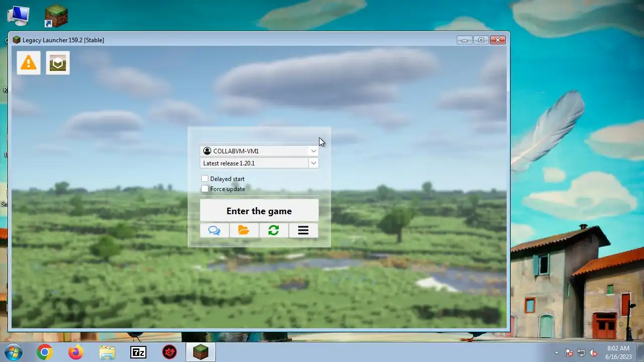This screenshot has height=362, width=644.
Task: Launch Google Chrome from taskbar
Action: point(45,352)
